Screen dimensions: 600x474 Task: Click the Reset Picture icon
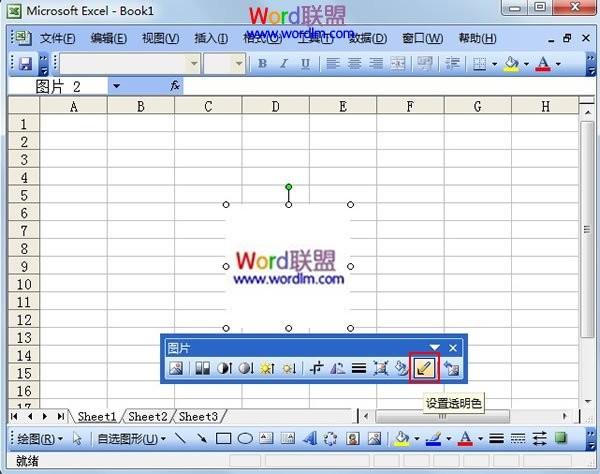(452, 368)
